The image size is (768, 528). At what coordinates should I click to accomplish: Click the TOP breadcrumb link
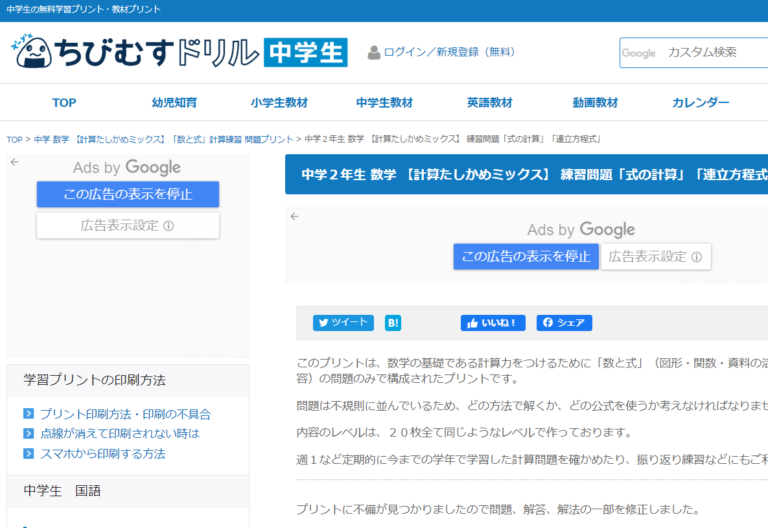pos(14,140)
